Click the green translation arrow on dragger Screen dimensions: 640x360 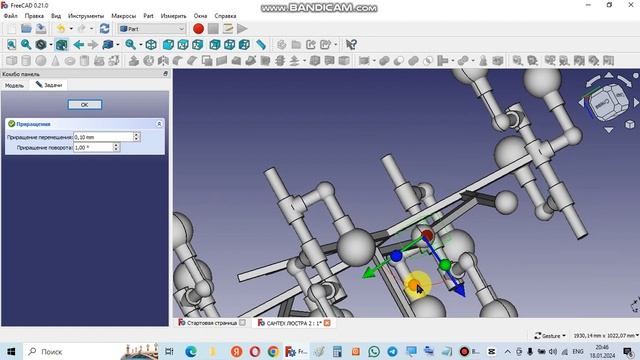pyautogui.click(x=369, y=272)
